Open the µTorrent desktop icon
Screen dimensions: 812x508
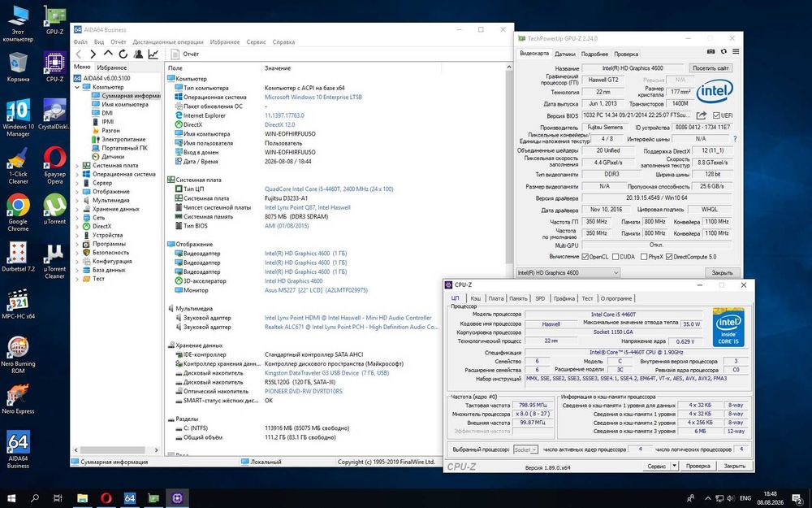54,209
